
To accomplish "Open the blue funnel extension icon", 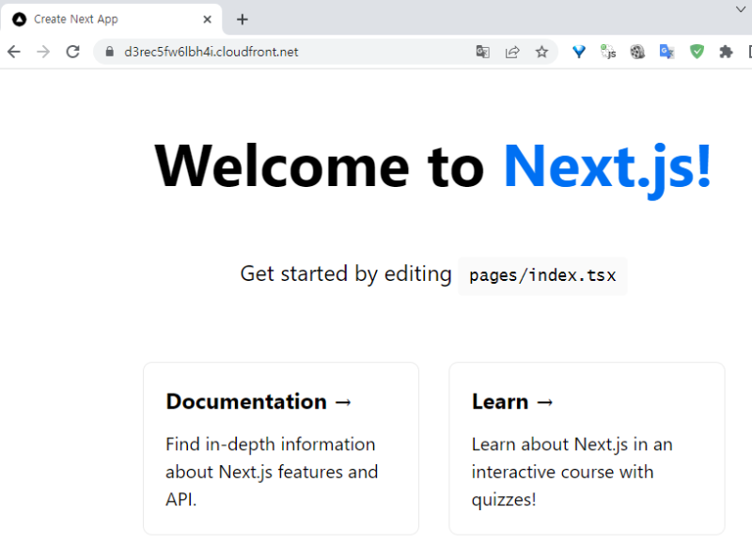I will point(579,52).
